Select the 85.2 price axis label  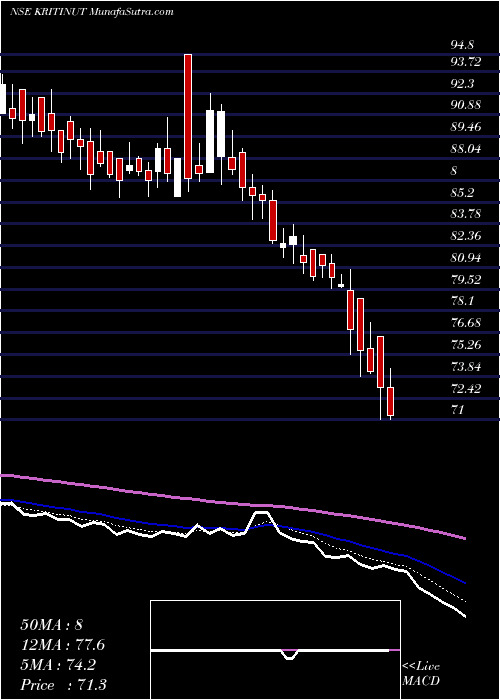(x=462, y=192)
